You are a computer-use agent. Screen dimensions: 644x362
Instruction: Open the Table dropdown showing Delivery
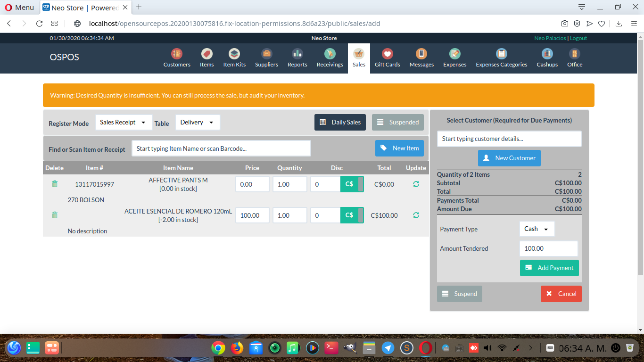tap(197, 122)
